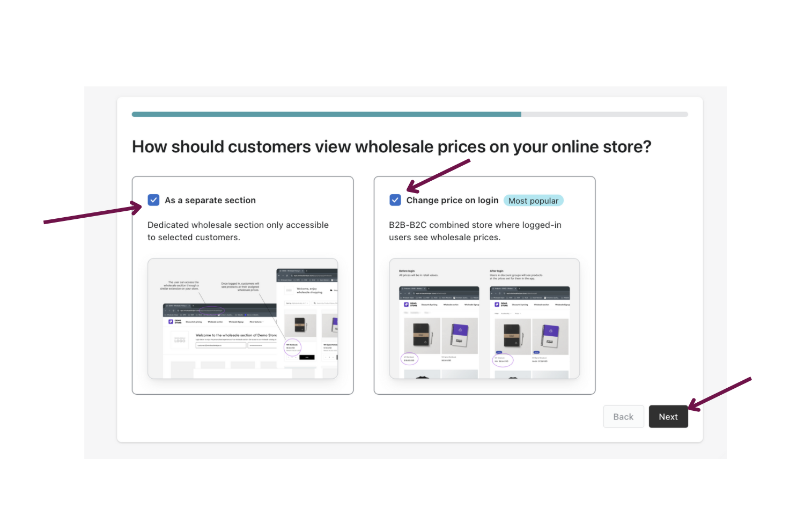This screenshot has width=797, height=532.
Task: Click the wholesale logo placeholder in preview
Action: click(180, 341)
